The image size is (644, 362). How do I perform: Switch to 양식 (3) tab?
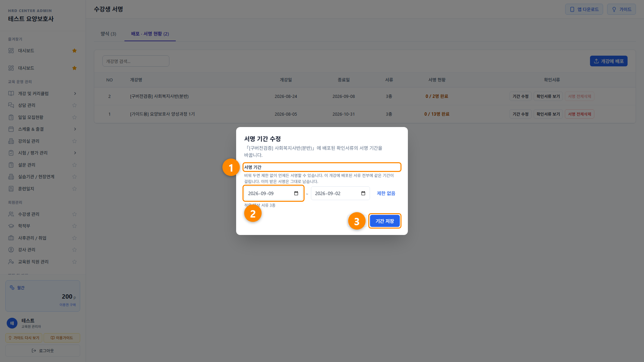click(x=108, y=34)
